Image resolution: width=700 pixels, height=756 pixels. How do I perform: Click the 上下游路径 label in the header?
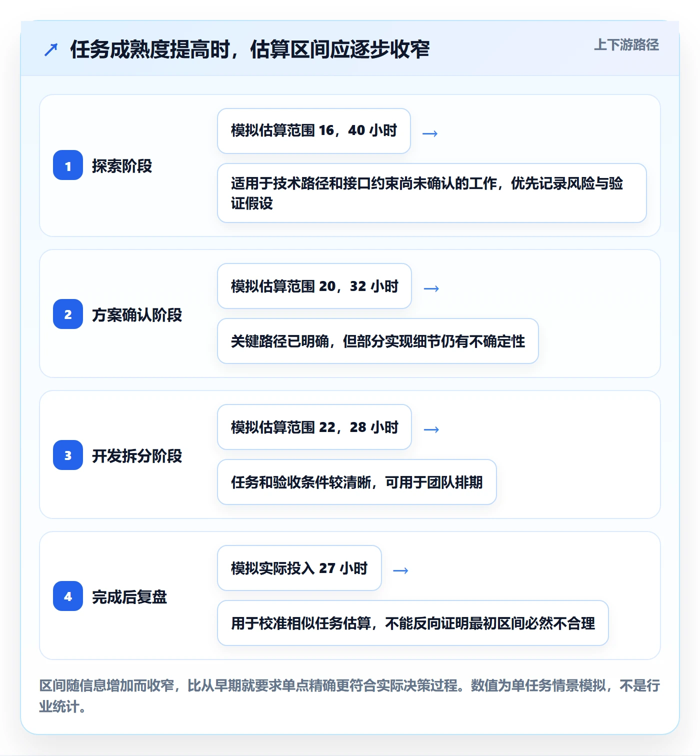[x=626, y=45]
